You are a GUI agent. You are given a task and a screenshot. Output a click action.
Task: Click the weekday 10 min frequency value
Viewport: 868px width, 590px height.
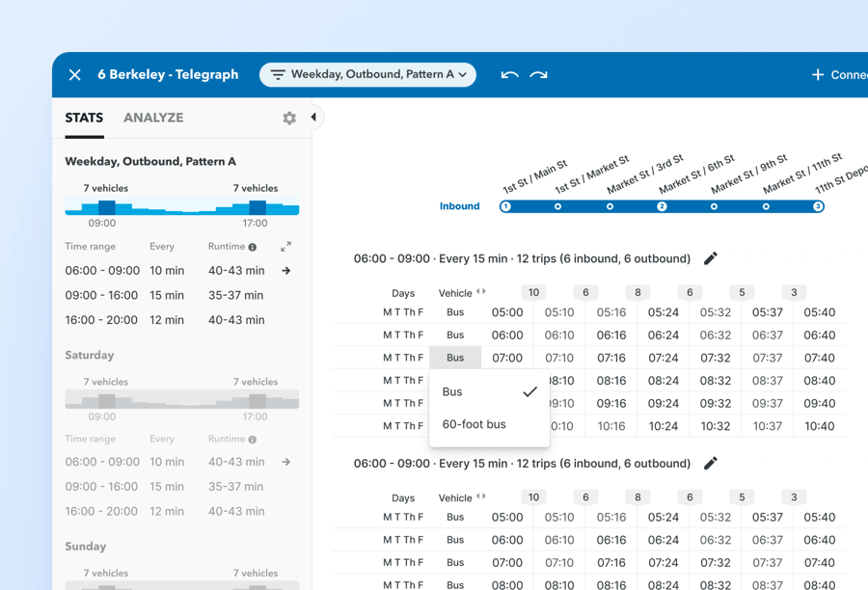point(167,271)
